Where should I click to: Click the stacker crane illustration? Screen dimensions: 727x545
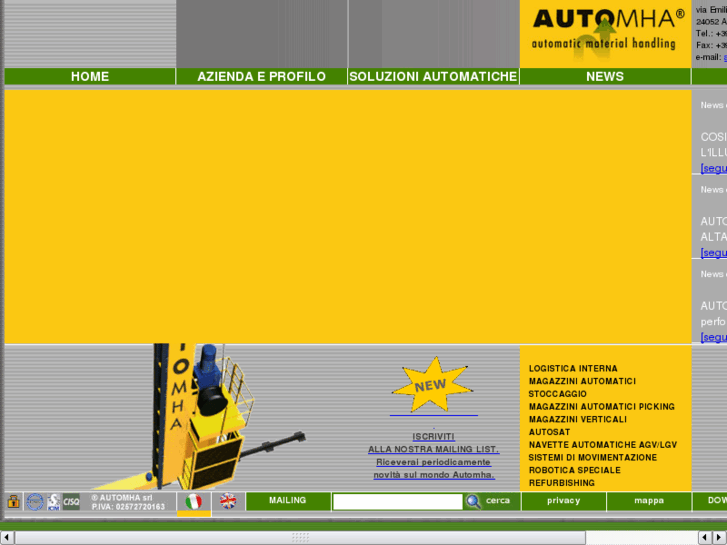click(x=199, y=417)
